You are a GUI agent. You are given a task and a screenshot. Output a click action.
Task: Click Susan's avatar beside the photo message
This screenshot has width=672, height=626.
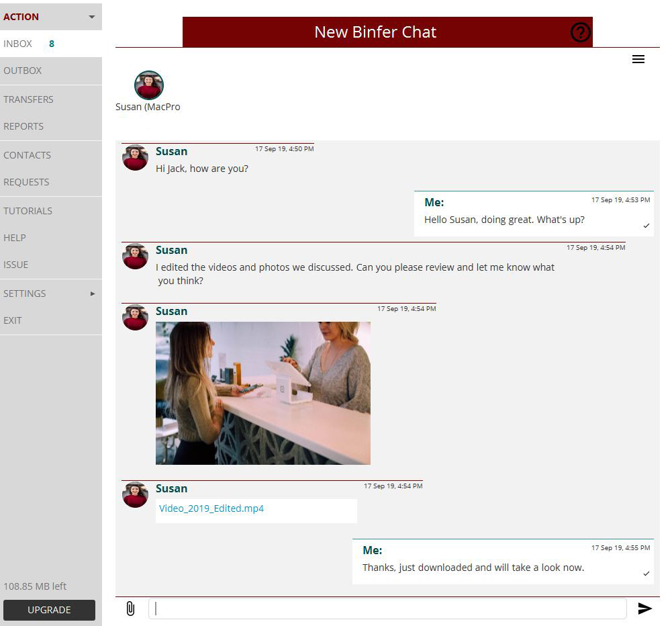135,317
